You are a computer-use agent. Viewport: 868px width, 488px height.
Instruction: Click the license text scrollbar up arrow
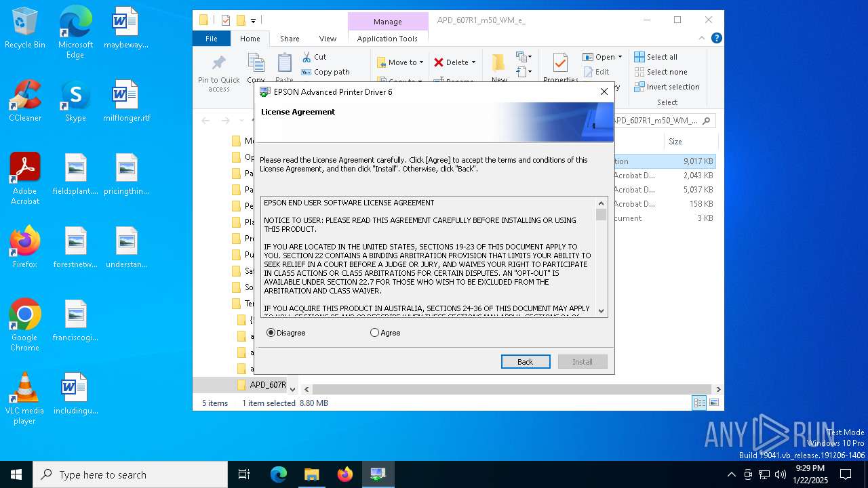pos(601,203)
